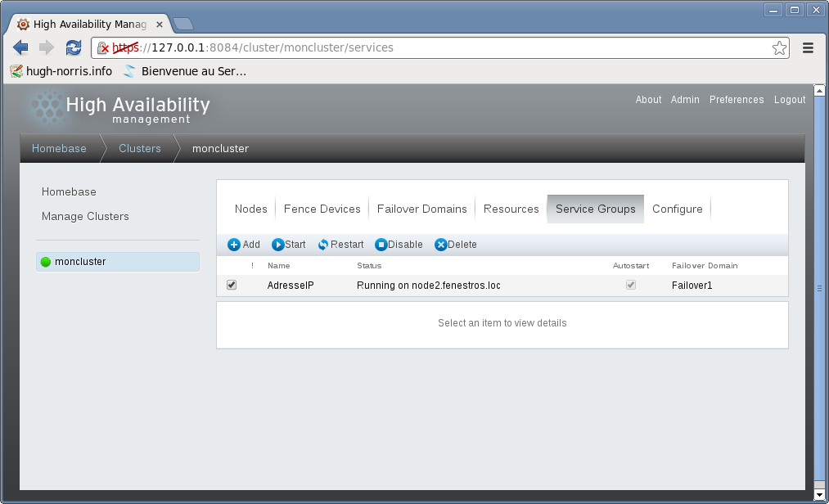
Task: Select the Failover Domains tab
Action: (x=421, y=209)
